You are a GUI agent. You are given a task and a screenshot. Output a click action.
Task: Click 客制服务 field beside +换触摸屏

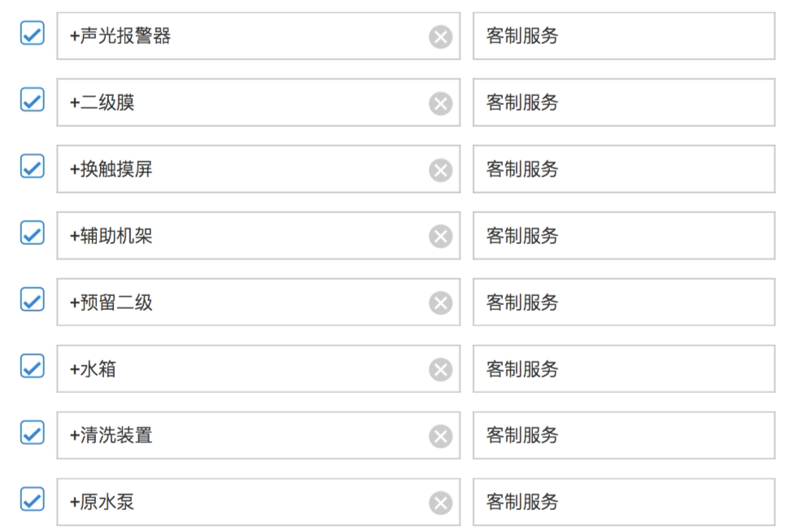[x=623, y=169]
